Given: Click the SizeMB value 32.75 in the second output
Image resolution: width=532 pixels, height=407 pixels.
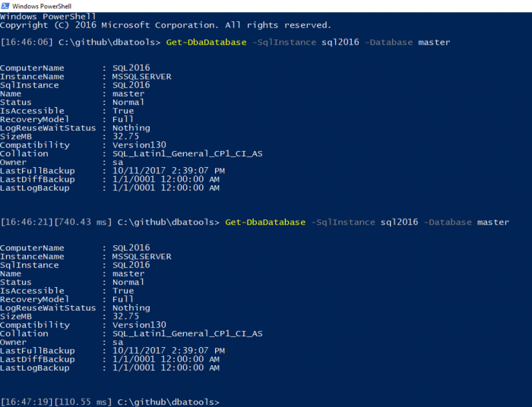Looking at the screenshot, I should point(125,316).
